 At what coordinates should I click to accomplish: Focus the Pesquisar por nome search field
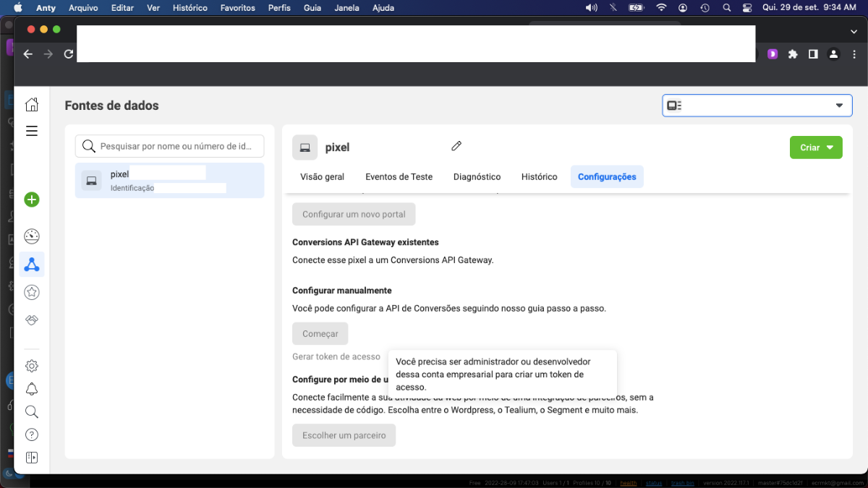tap(170, 146)
